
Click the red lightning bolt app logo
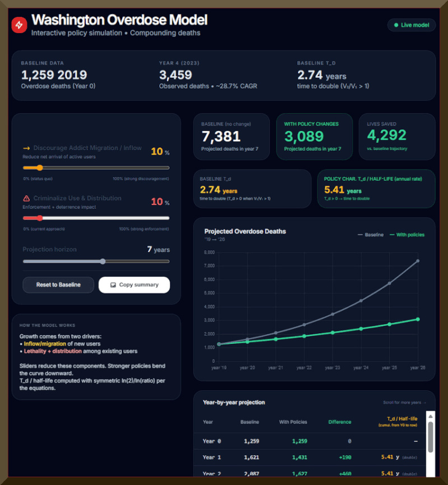point(19,25)
